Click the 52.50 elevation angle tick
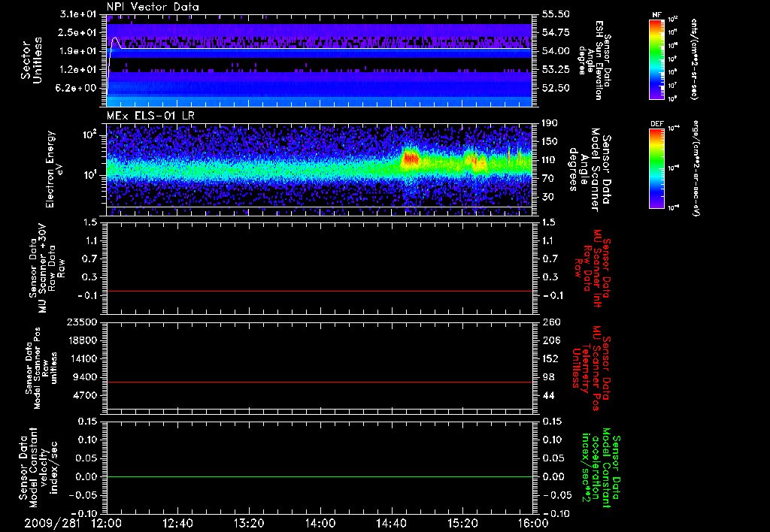 point(556,88)
